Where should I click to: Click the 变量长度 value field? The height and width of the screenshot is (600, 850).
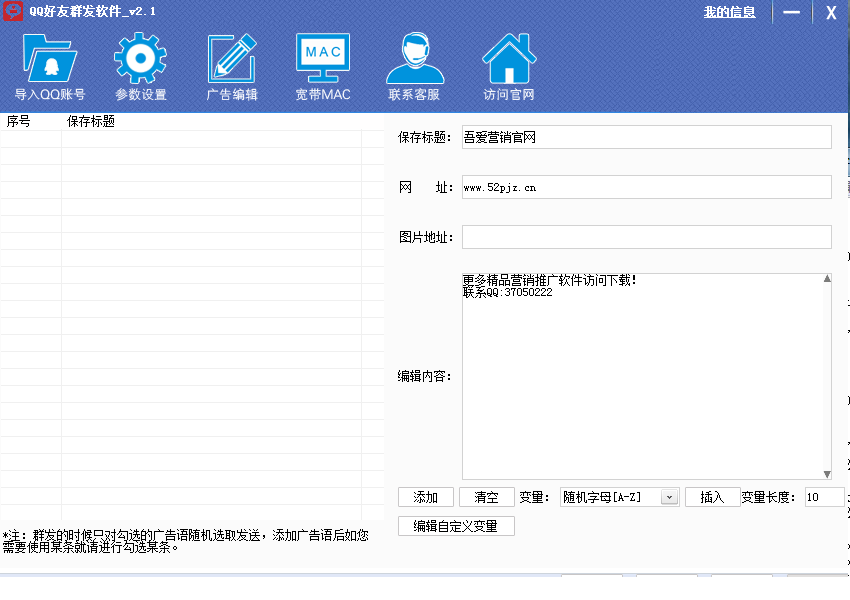pos(825,497)
